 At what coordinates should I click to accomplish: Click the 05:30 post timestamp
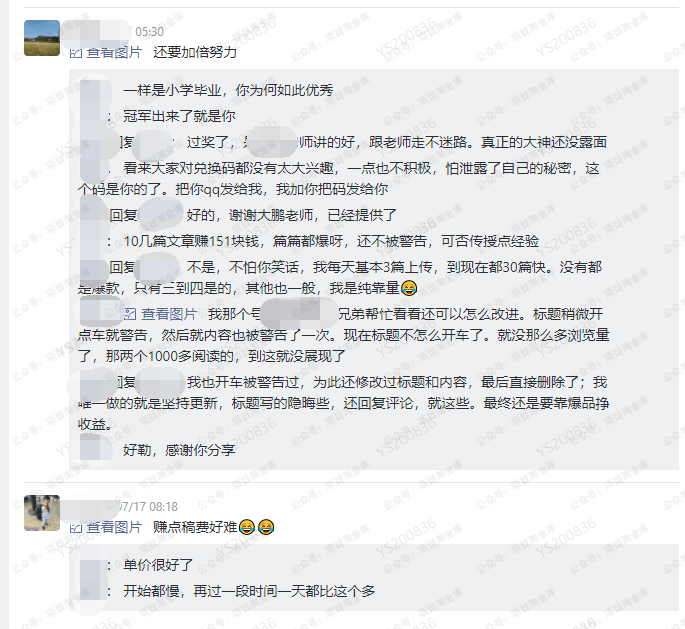149,32
